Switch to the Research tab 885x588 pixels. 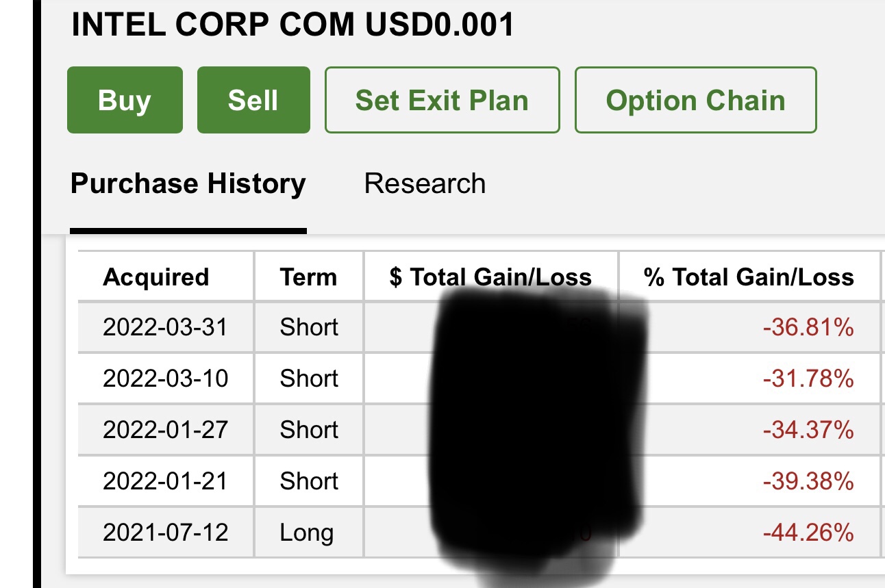tap(425, 183)
